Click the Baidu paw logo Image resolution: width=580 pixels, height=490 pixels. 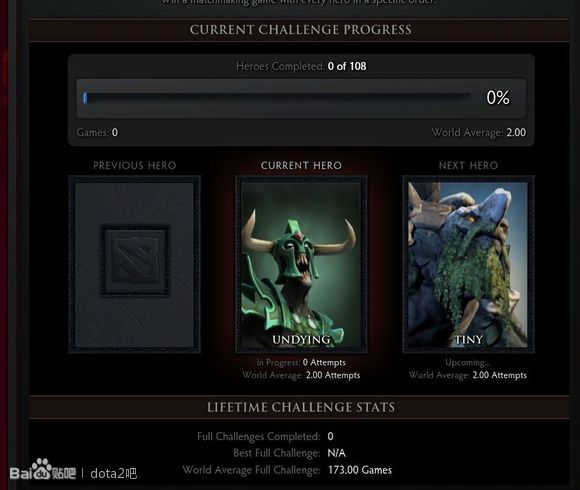click(40, 469)
